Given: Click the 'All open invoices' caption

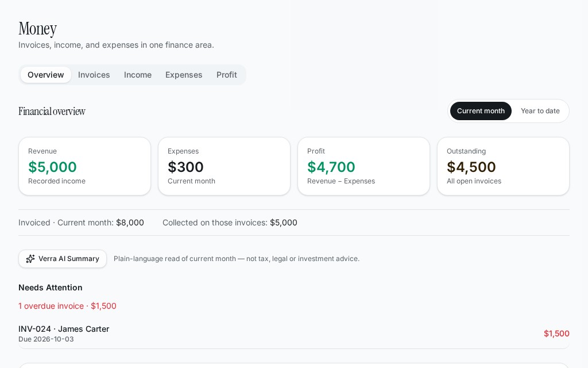Looking at the screenshot, I should tap(474, 181).
